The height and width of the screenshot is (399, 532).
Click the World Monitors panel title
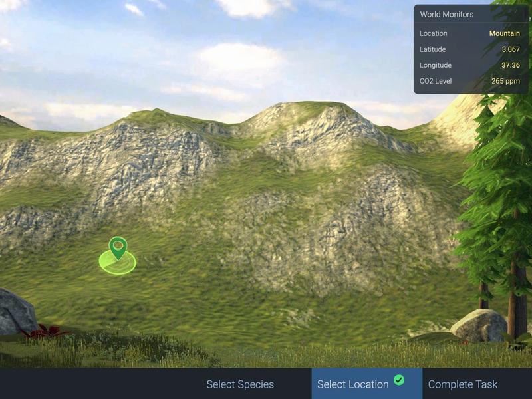tap(446, 14)
